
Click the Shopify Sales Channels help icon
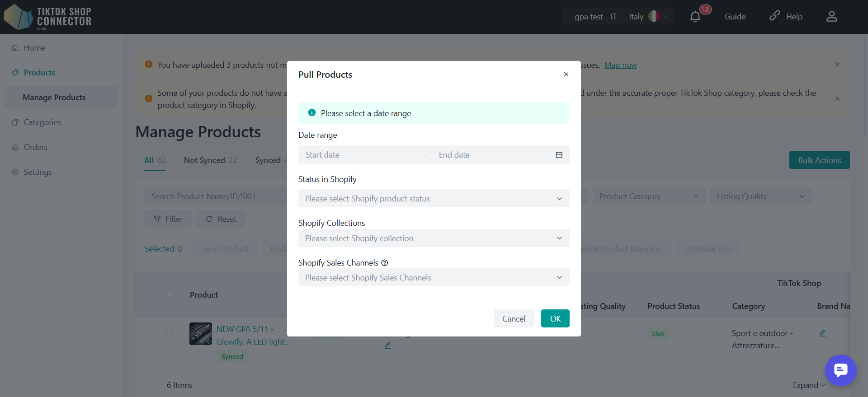click(x=385, y=263)
